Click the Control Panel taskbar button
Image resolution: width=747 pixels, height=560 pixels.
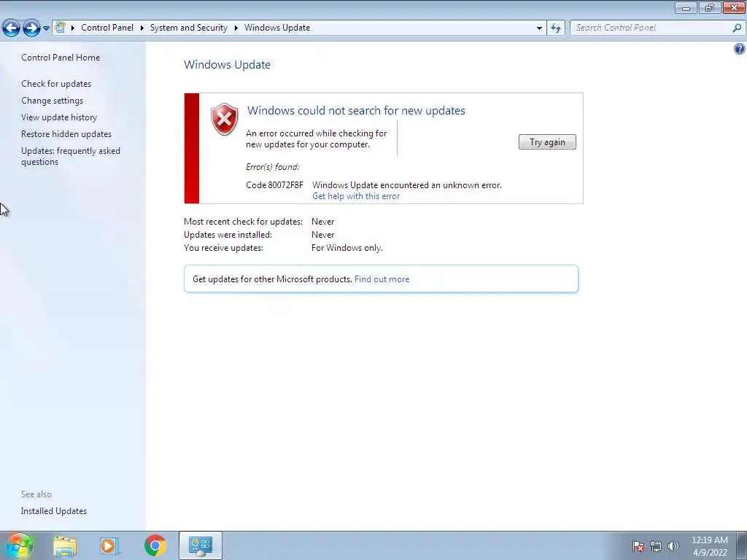(200, 545)
